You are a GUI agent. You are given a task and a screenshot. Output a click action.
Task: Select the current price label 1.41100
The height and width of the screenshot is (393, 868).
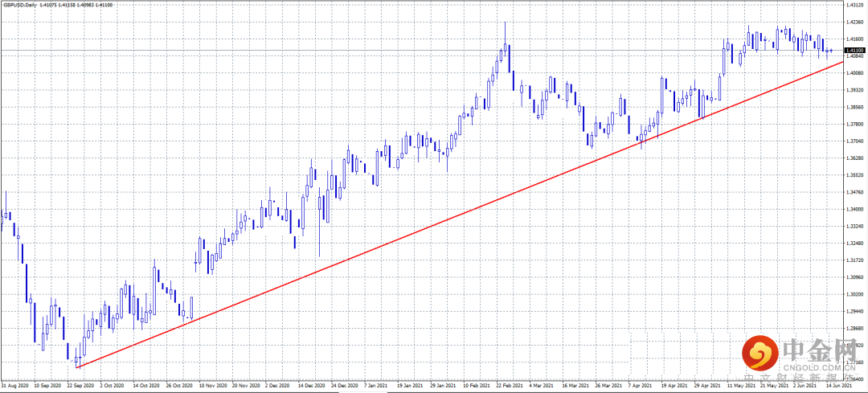point(854,51)
